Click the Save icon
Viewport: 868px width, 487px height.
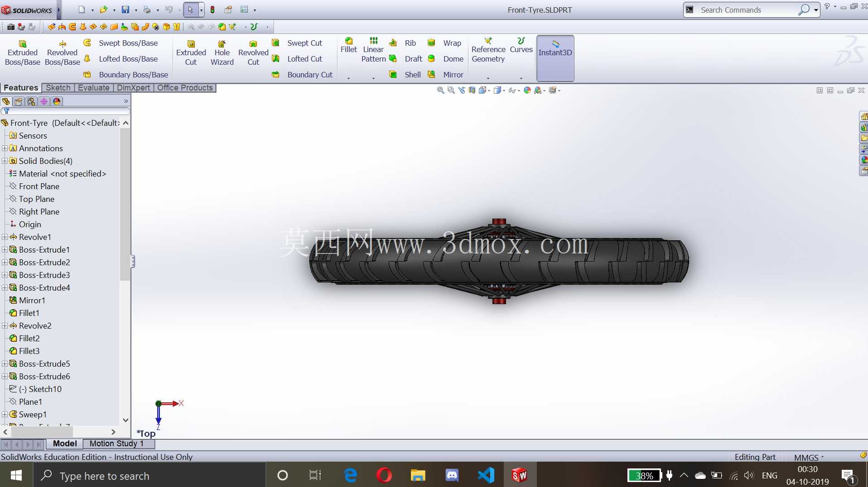point(125,10)
